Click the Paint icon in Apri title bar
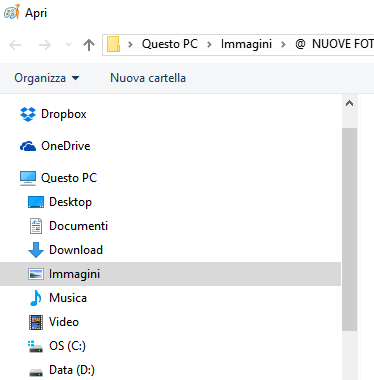 (12, 13)
